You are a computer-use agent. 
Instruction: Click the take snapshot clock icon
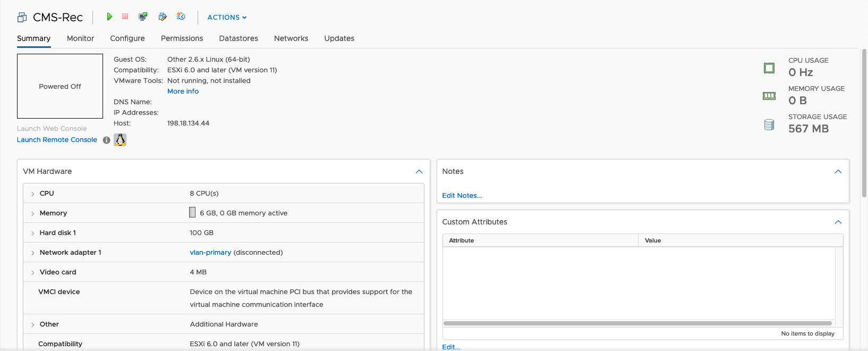[x=181, y=17]
